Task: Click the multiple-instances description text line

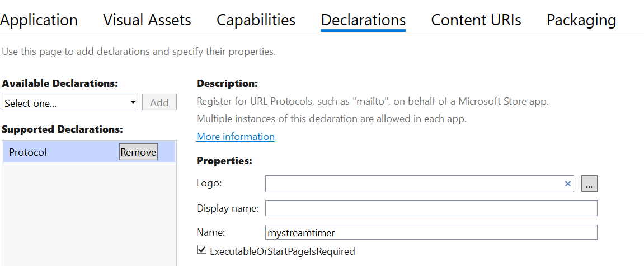Action: [332, 119]
